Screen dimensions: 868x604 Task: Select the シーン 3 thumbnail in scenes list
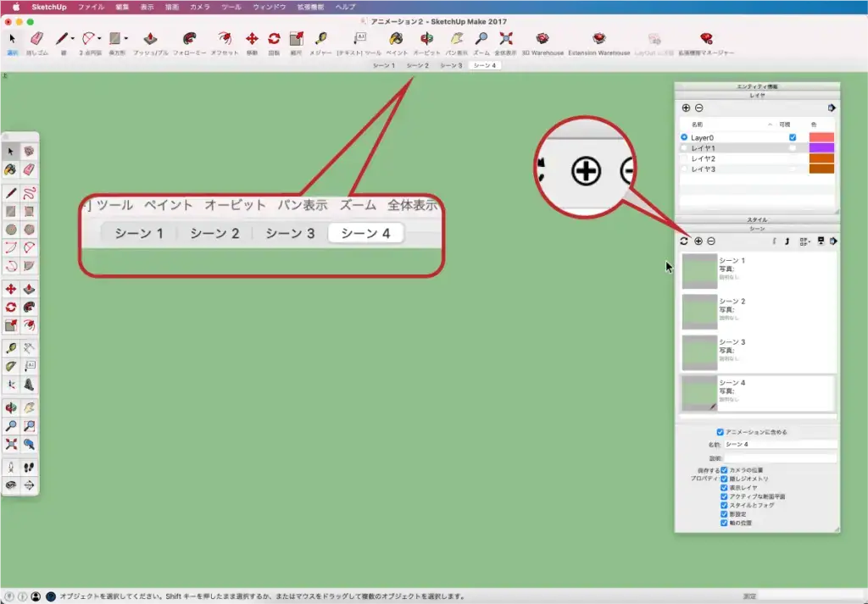pos(699,352)
